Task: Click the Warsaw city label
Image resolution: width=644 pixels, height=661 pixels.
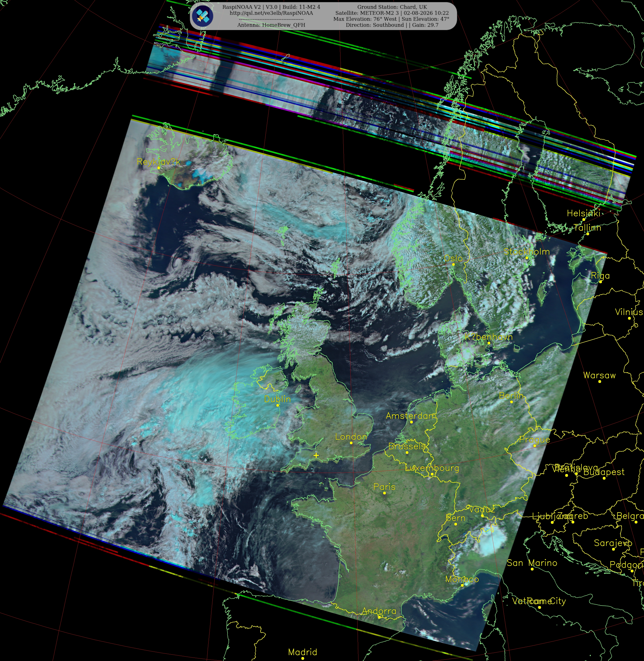Action: click(599, 375)
